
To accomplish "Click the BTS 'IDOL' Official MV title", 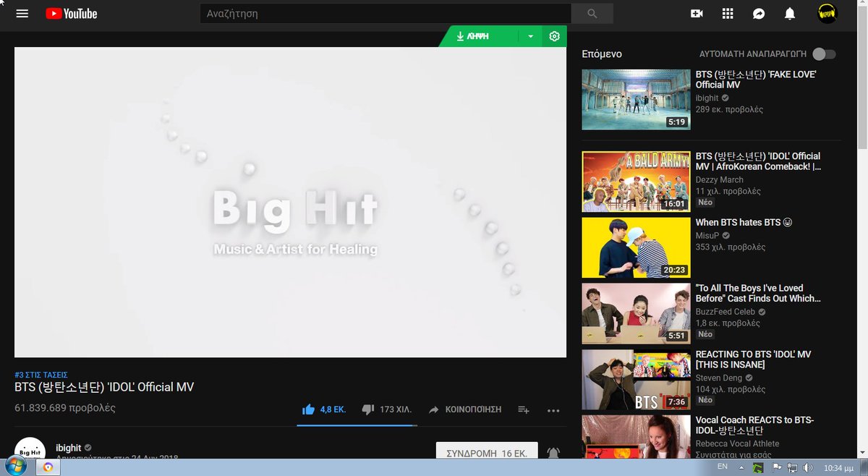I will 104,387.
